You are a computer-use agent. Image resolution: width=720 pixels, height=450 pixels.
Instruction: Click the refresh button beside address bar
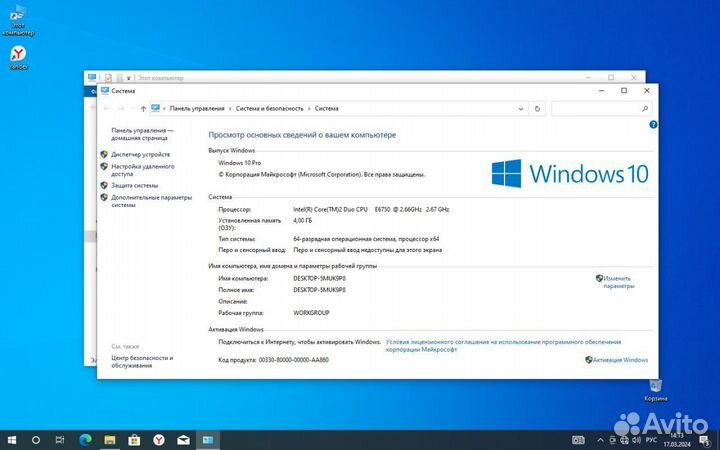click(537, 109)
